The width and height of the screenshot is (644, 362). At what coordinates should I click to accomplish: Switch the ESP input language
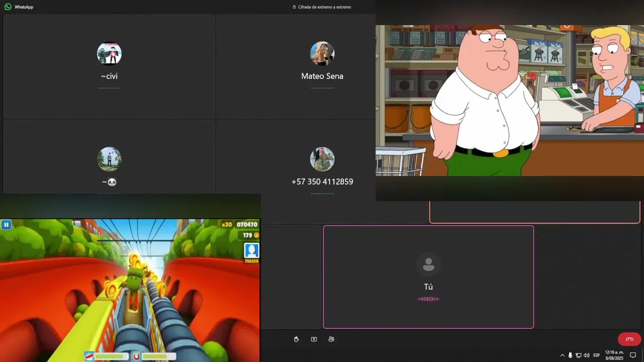coord(597,355)
